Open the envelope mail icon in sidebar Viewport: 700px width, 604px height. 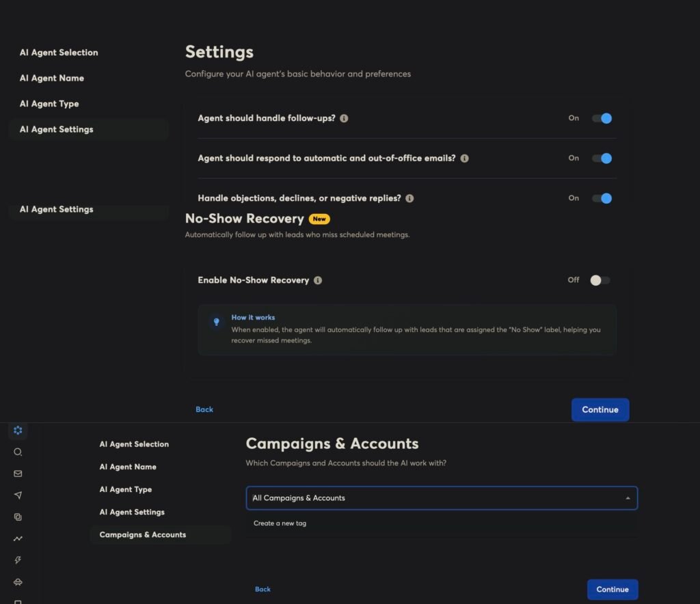point(18,473)
